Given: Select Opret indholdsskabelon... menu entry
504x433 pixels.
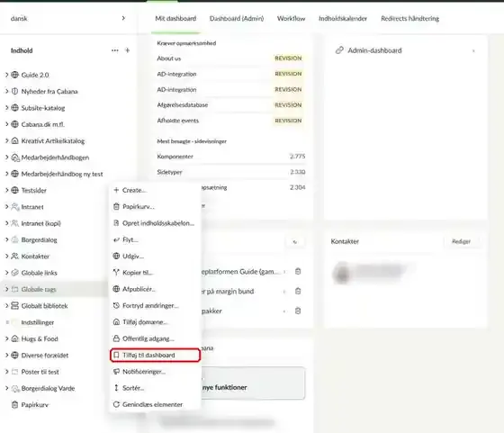Looking at the screenshot, I should pos(155,223).
